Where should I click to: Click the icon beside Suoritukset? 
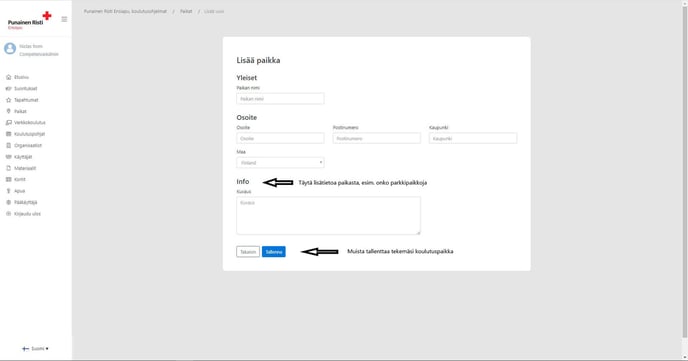point(8,89)
